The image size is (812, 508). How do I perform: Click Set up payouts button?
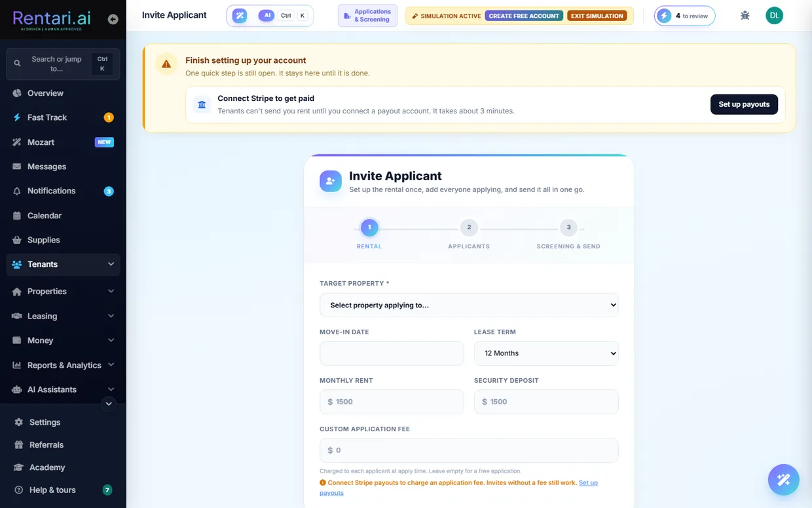click(744, 104)
